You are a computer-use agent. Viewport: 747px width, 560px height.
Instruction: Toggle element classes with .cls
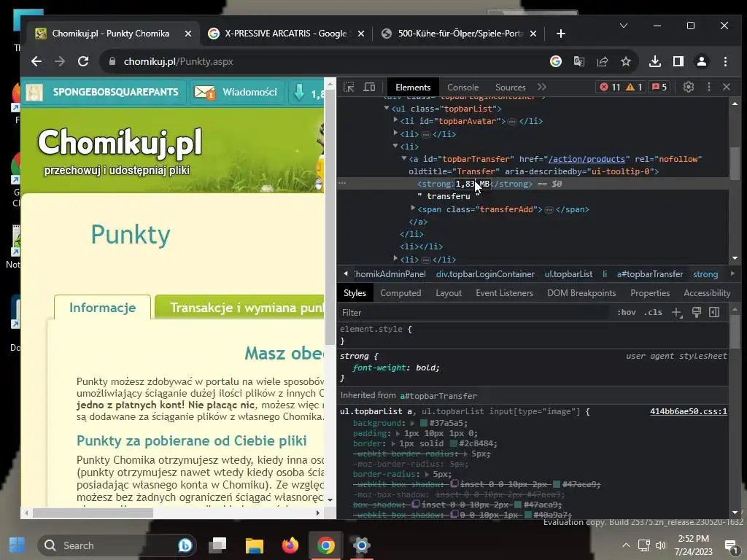[x=653, y=312]
